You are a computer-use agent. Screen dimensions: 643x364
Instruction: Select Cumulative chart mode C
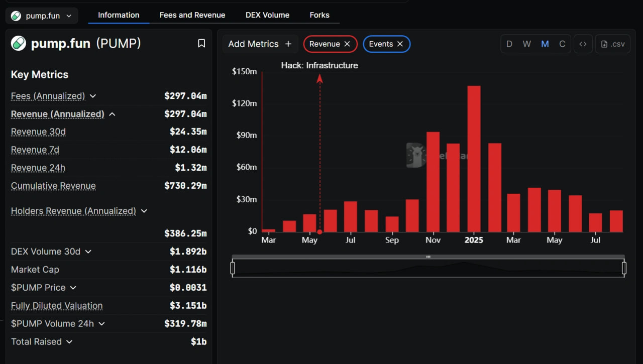[562, 44]
